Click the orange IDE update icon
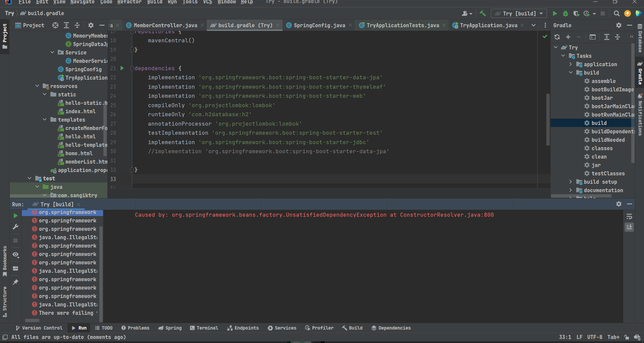 click(x=627, y=13)
